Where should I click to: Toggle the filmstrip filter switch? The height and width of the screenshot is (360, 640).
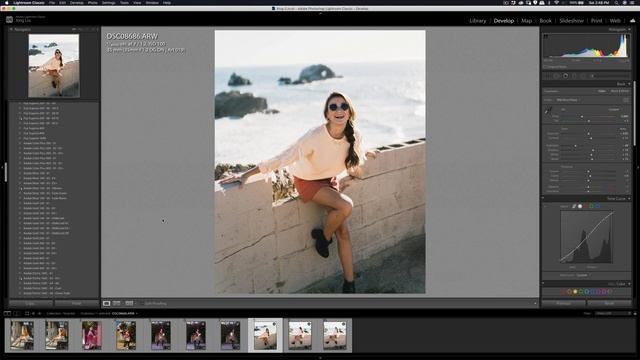[635, 313]
